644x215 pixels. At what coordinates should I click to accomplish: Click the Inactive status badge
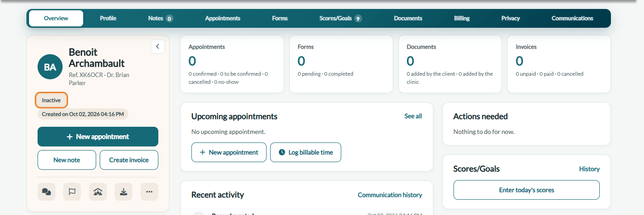[x=51, y=100]
